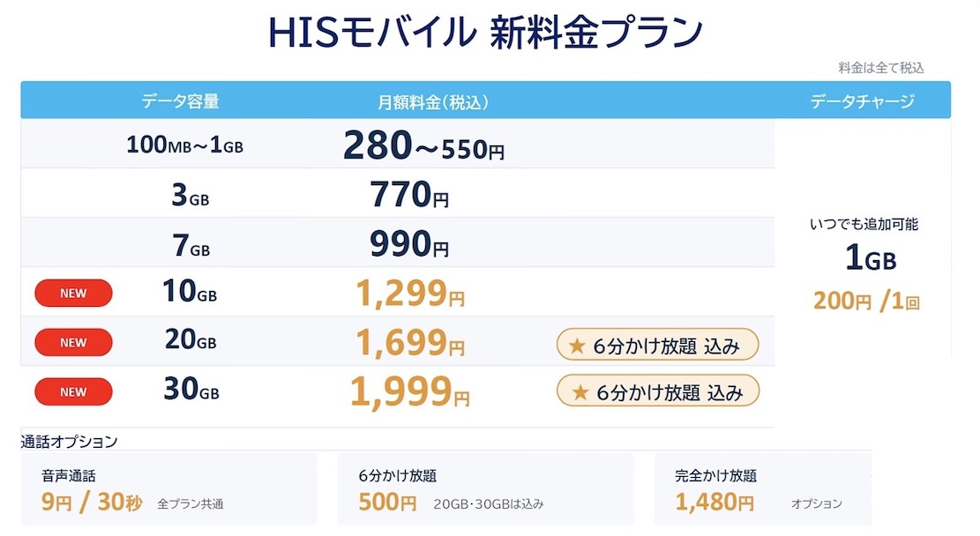This screenshot has width=980, height=536.
Task: Select the 6分かけ放題 込み badge for 30GB
Action: pos(658,391)
